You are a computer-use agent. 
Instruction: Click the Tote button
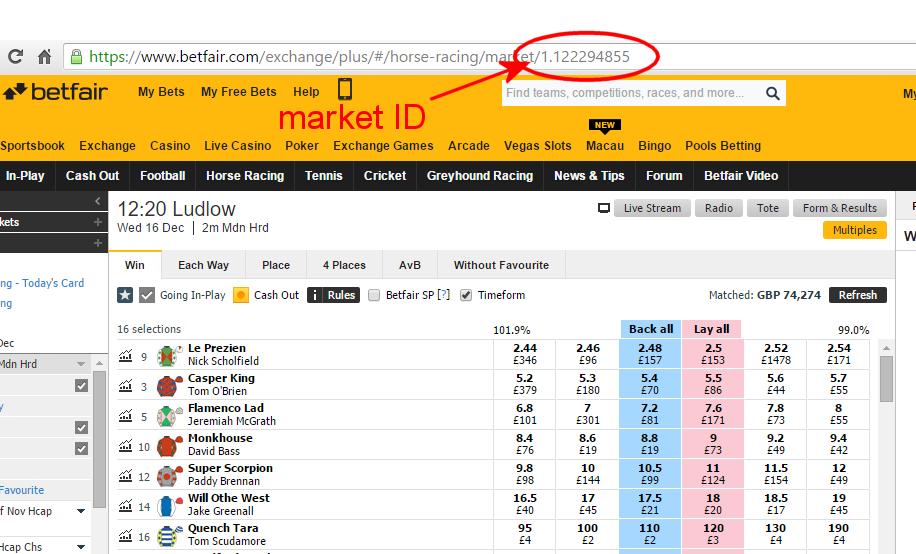768,208
